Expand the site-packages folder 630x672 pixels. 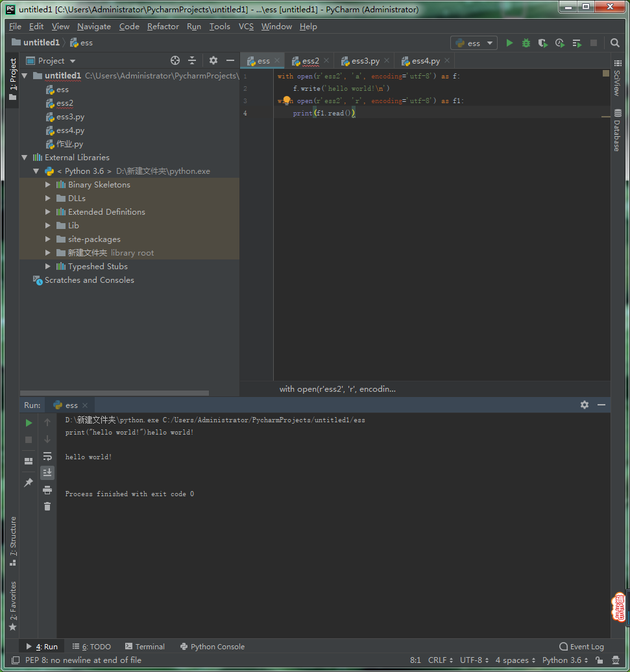[x=48, y=239]
